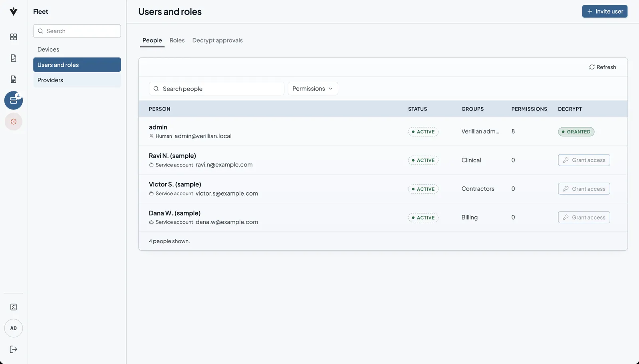The width and height of the screenshot is (639, 364).
Task: Grant access to Victor S.
Action: (584, 189)
